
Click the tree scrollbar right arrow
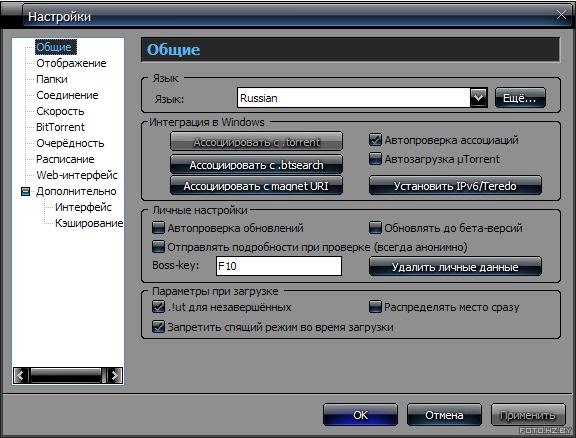tap(115, 376)
